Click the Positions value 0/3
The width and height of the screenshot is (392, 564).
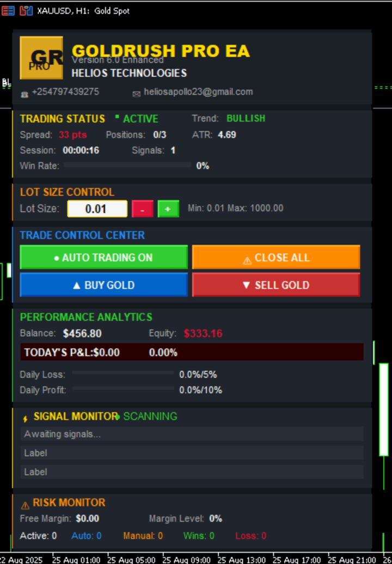click(160, 135)
